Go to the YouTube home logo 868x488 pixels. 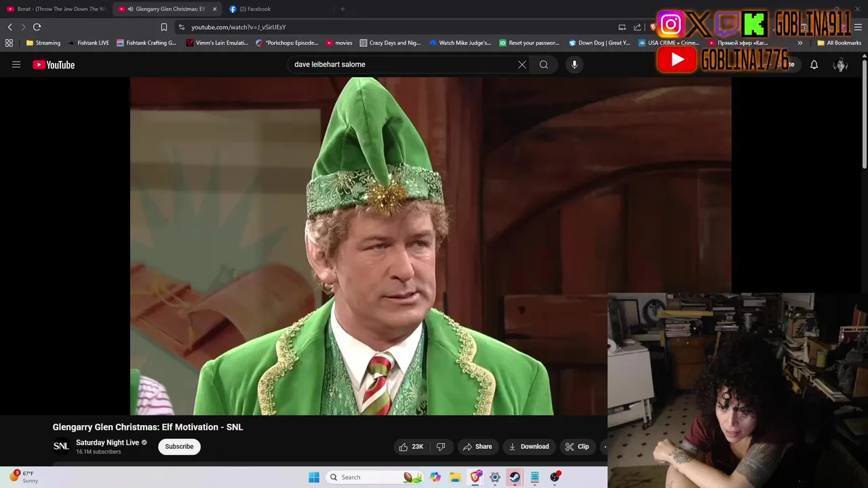pos(54,64)
